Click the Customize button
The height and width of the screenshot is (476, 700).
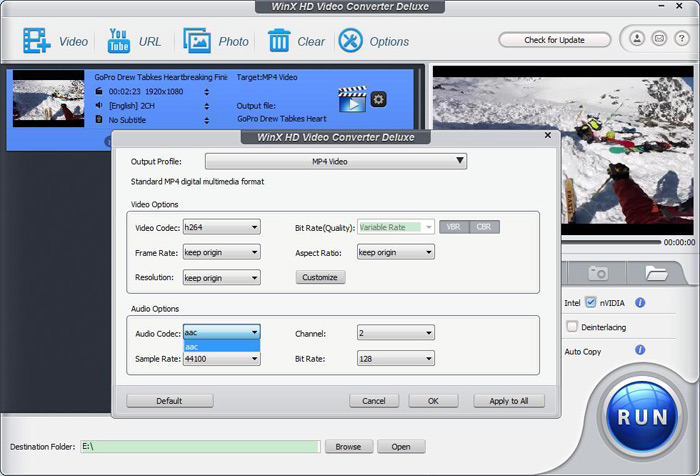pyautogui.click(x=320, y=277)
